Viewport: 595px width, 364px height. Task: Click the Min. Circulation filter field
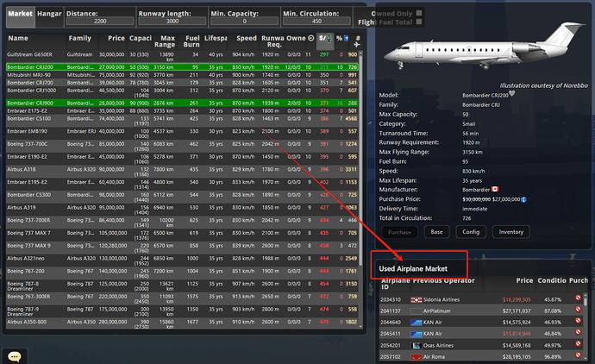point(316,22)
